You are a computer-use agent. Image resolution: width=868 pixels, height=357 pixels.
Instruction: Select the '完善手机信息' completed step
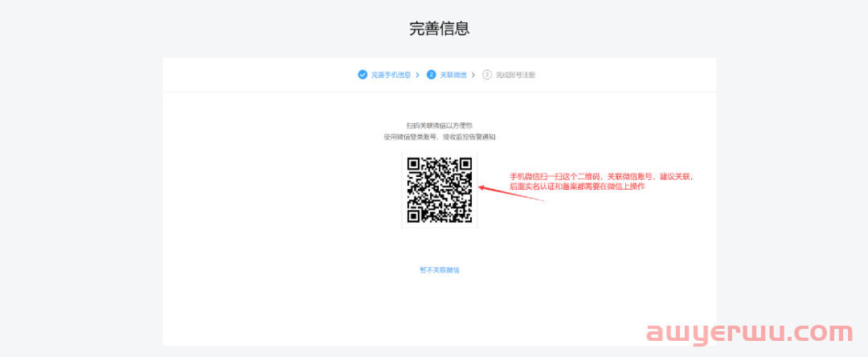point(391,75)
